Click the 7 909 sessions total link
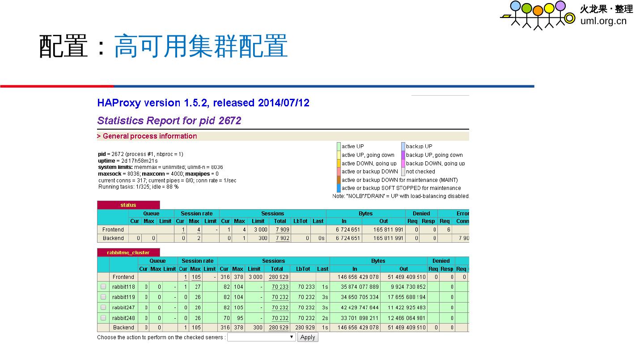This screenshot has width=644, height=362. tap(282, 230)
